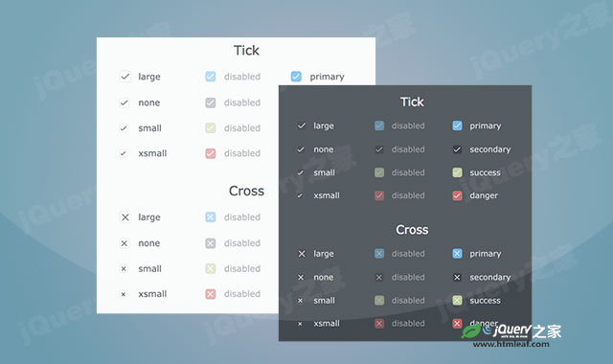Click the Cross heading in light panel

246,191
